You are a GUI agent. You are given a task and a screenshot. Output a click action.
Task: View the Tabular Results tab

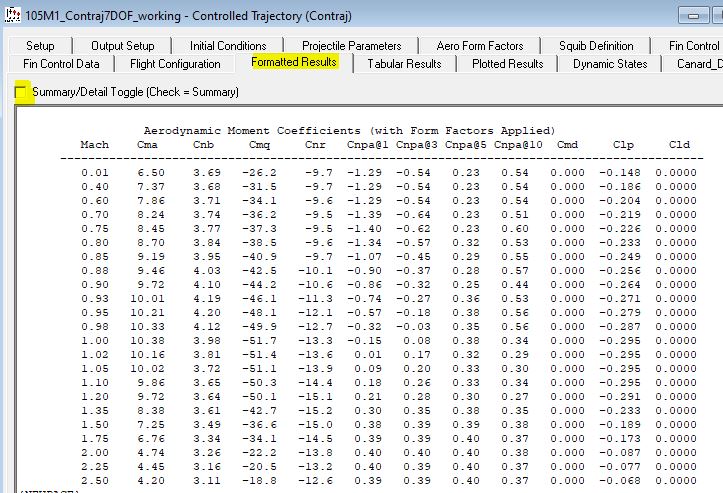[404, 64]
